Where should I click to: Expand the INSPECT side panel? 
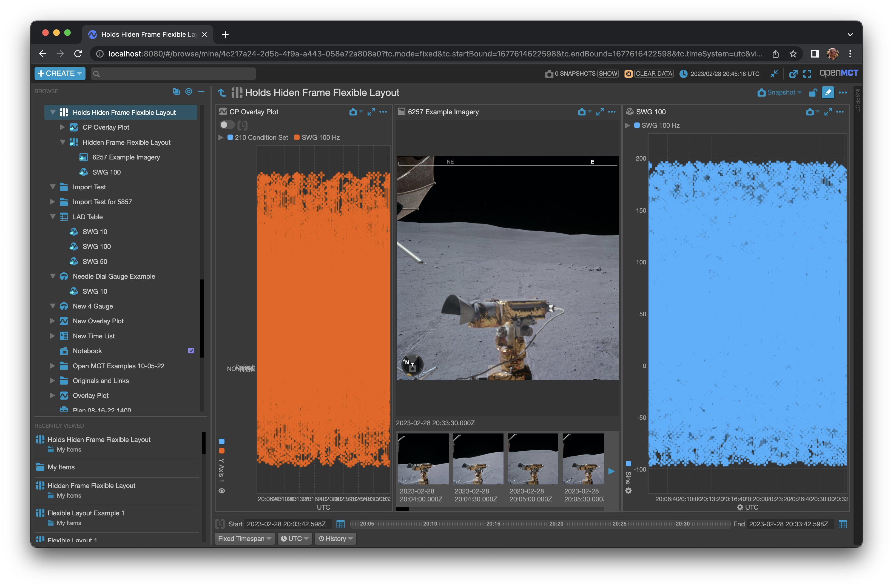coord(857,100)
